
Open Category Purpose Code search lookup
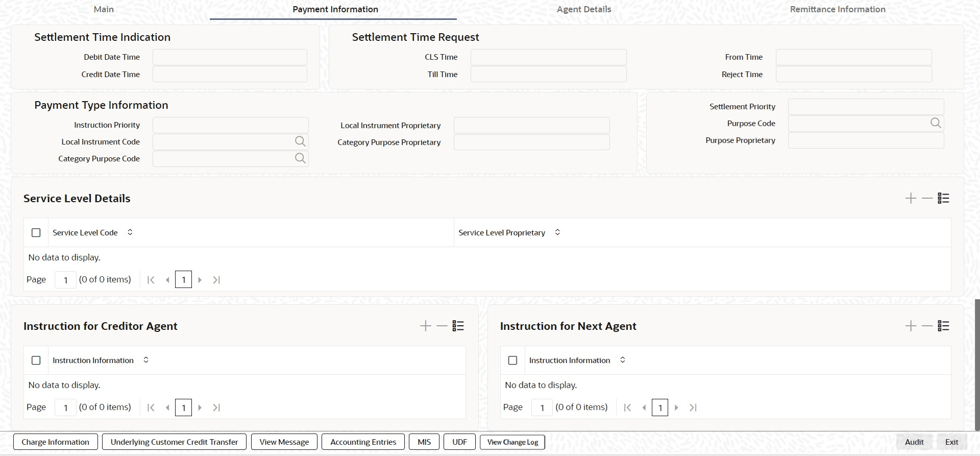coord(300,158)
